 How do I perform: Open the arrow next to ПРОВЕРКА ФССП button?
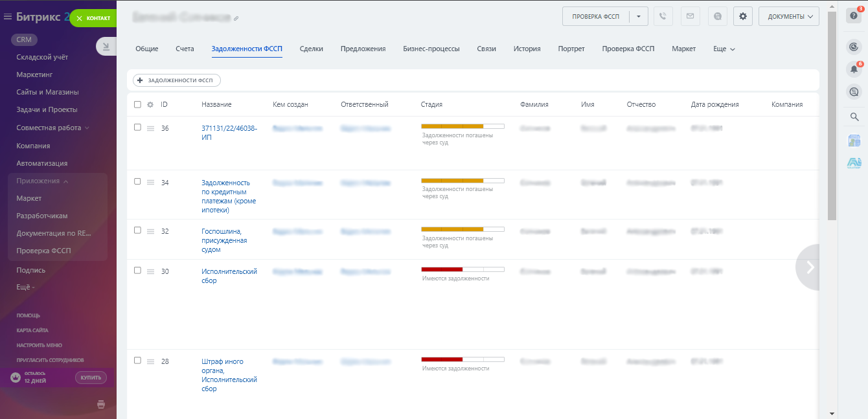click(639, 17)
